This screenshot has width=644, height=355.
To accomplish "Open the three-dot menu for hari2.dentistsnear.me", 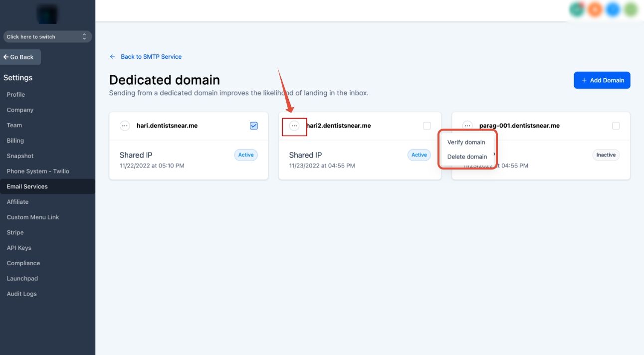I will 294,126.
